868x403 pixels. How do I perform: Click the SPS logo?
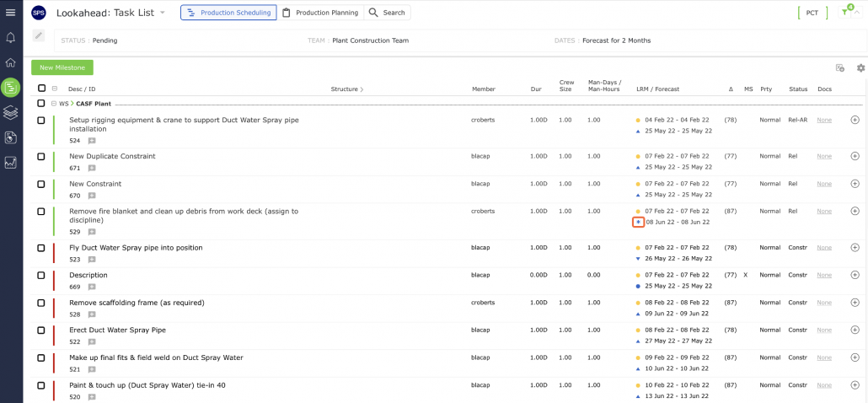pos(40,13)
